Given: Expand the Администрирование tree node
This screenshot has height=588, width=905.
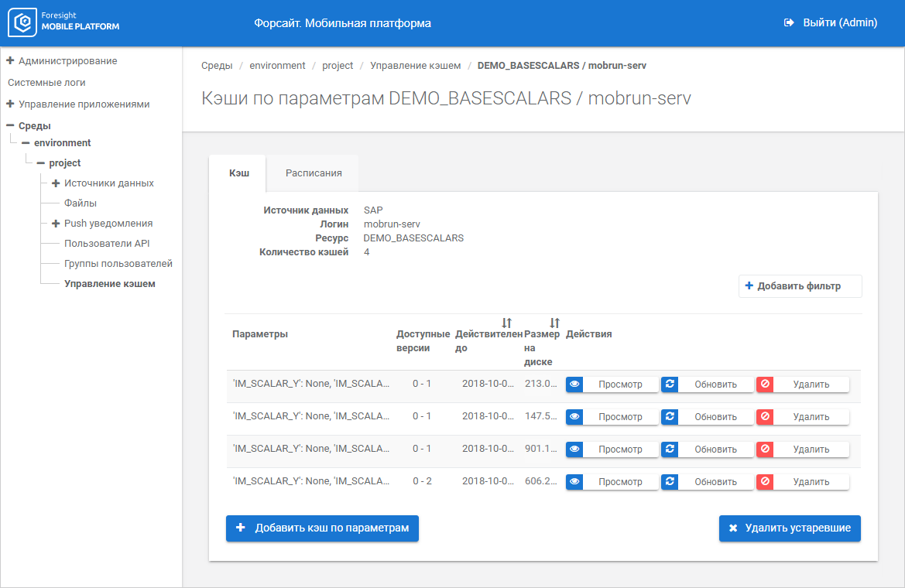Looking at the screenshot, I should [10, 60].
